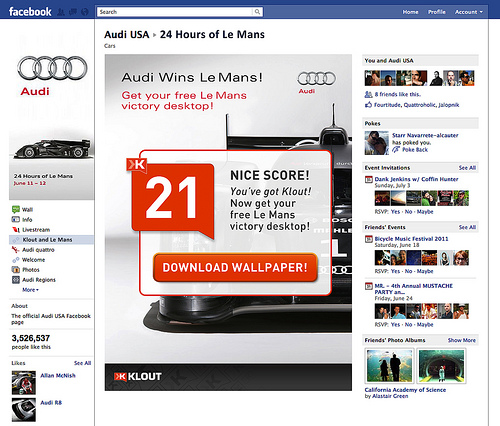The height and width of the screenshot is (426, 500).
Task: Click the Facebook logo
Action: [x=30, y=12]
